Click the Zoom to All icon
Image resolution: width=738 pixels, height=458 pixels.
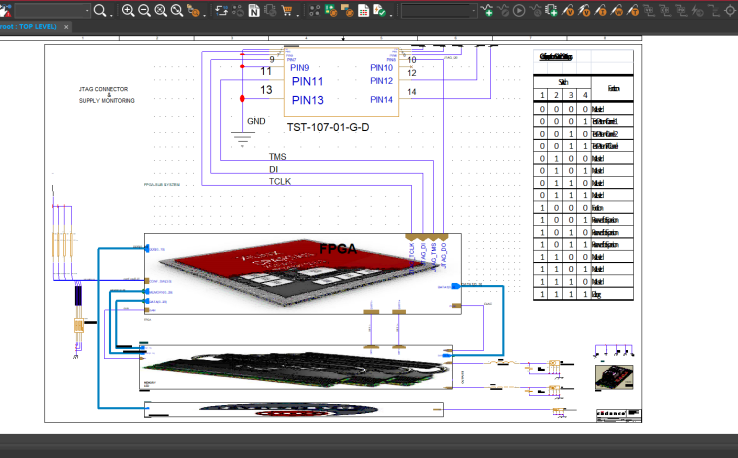tap(160, 10)
